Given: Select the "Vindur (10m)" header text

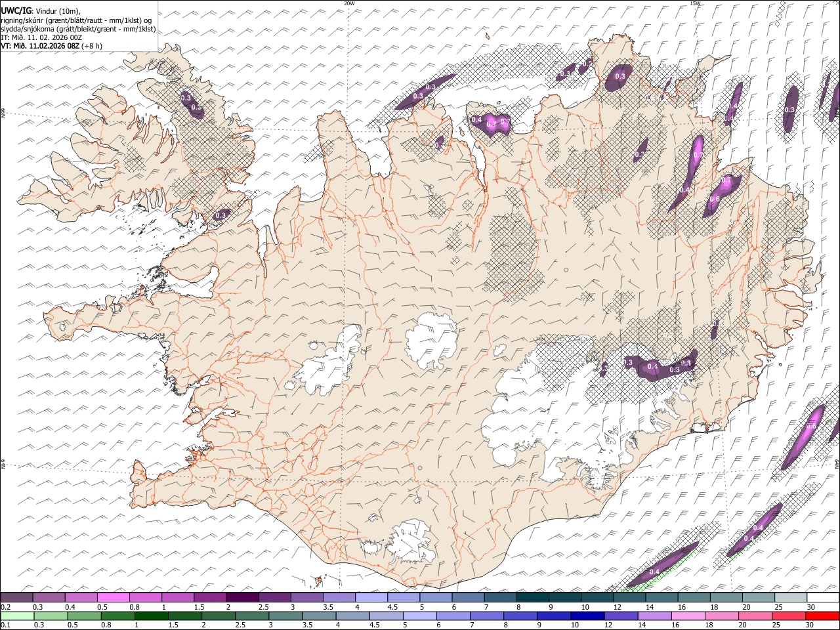Looking at the screenshot, I should (59, 11).
